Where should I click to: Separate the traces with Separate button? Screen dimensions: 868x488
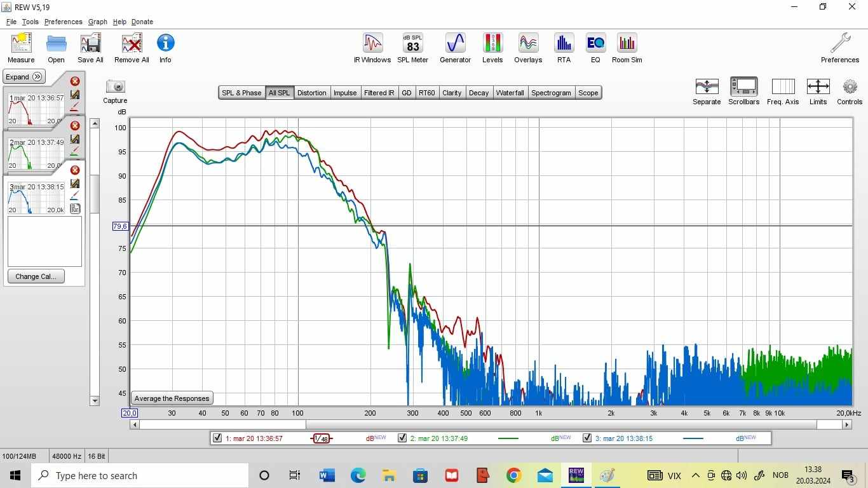707,91
